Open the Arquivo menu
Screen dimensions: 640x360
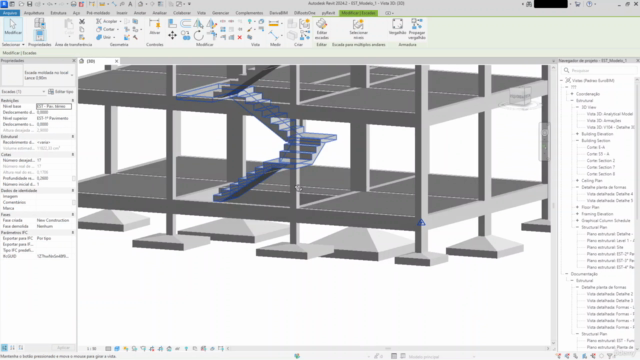coord(10,13)
